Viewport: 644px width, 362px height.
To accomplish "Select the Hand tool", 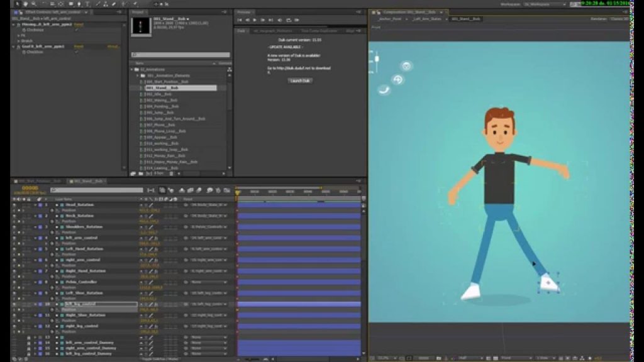I will [x=26, y=4].
